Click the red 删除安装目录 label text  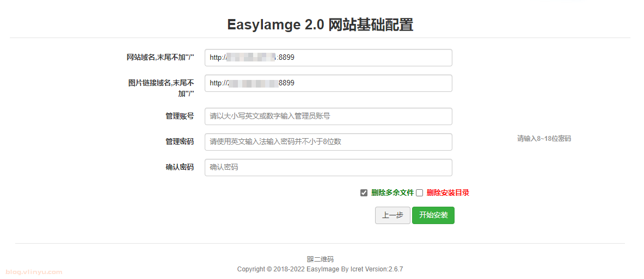[x=447, y=193]
